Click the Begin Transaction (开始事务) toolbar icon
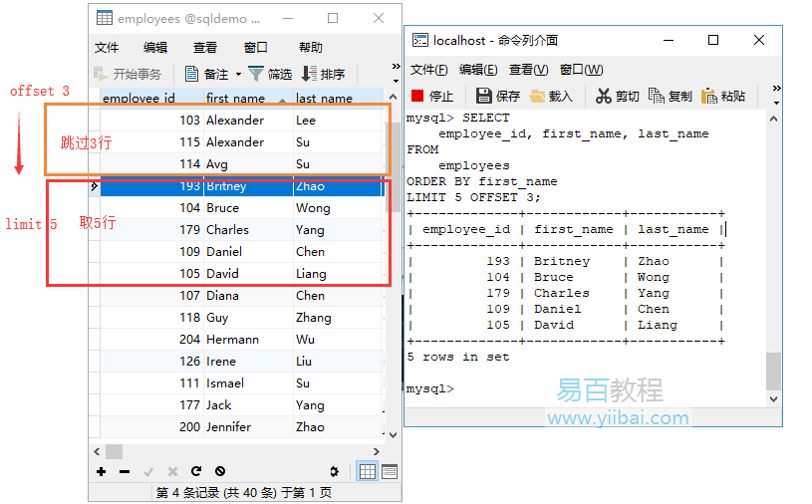 point(100,74)
